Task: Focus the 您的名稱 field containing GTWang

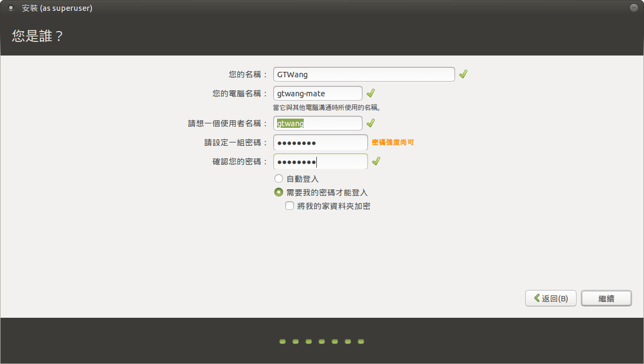Action: coord(364,75)
